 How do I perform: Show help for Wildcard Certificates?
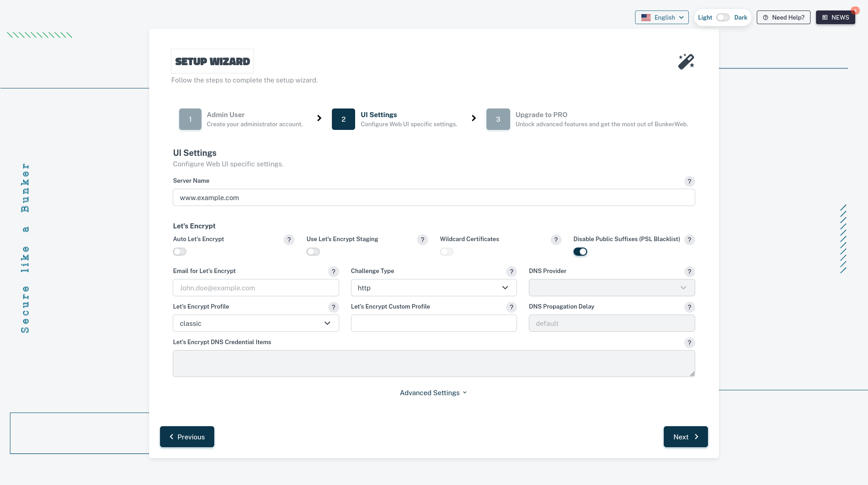tap(556, 240)
